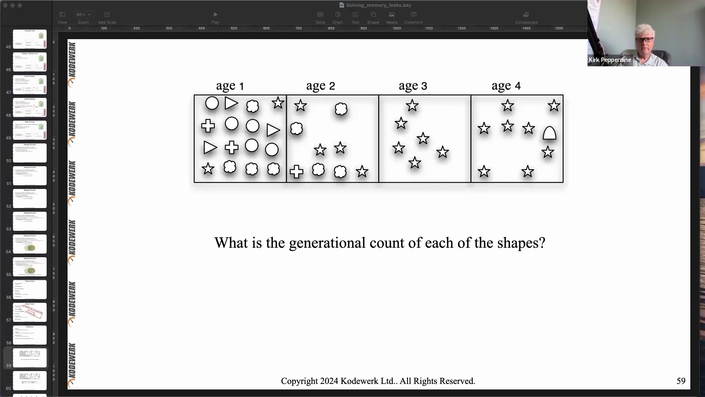
Task: Open the Collaborate sharing options
Action: click(x=526, y=18)
